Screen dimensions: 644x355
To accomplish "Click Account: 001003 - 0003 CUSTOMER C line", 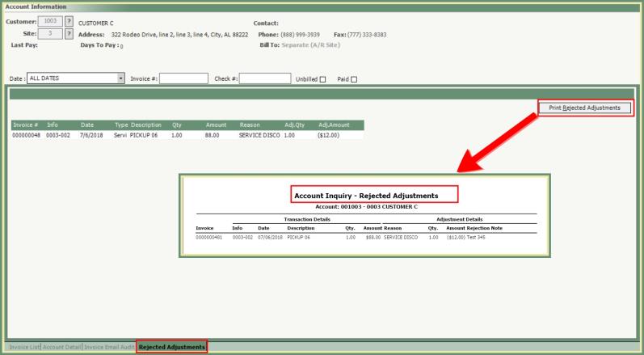I will coord(366,207).
